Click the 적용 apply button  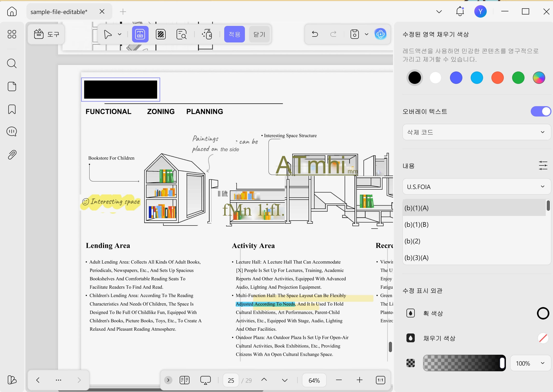point(235,34)
